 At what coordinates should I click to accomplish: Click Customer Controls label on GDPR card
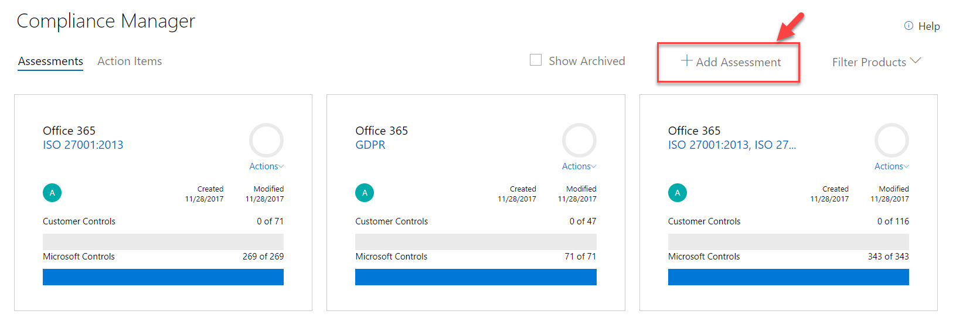coord(392,221)
